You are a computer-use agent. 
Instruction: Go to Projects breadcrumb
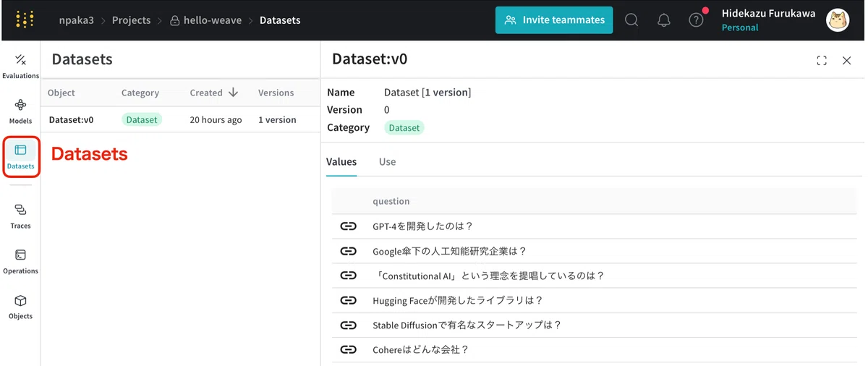coord(131,20)
